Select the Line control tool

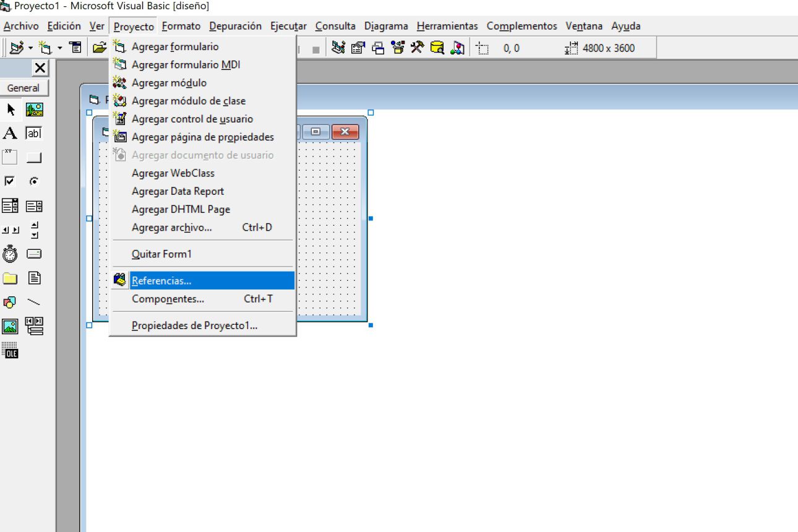tap(34, 302)
